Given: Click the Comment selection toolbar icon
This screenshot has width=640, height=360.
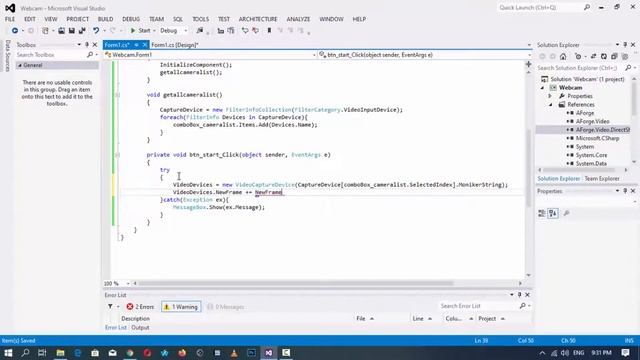Looking at the screenshot, I should (x=245, y=31).
